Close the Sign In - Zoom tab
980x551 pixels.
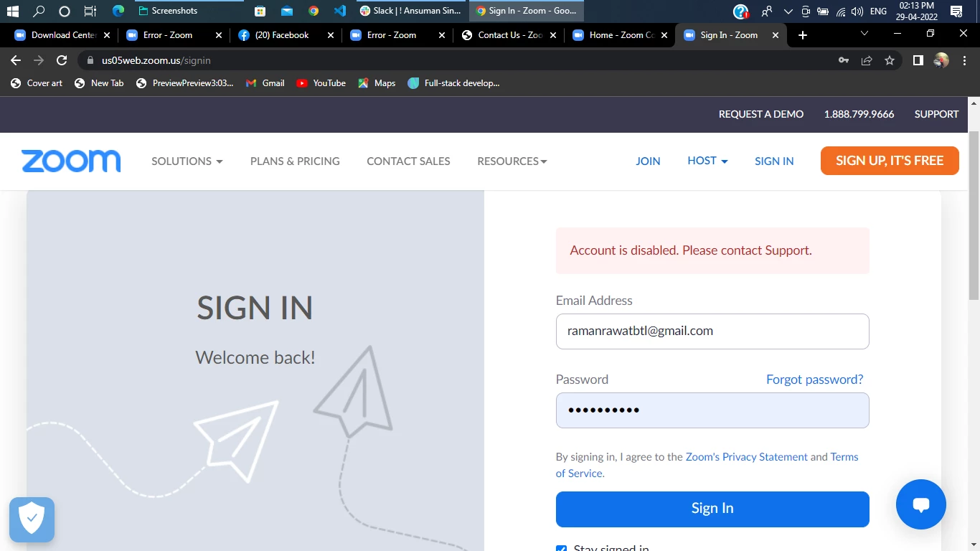[x=776, y=35]
